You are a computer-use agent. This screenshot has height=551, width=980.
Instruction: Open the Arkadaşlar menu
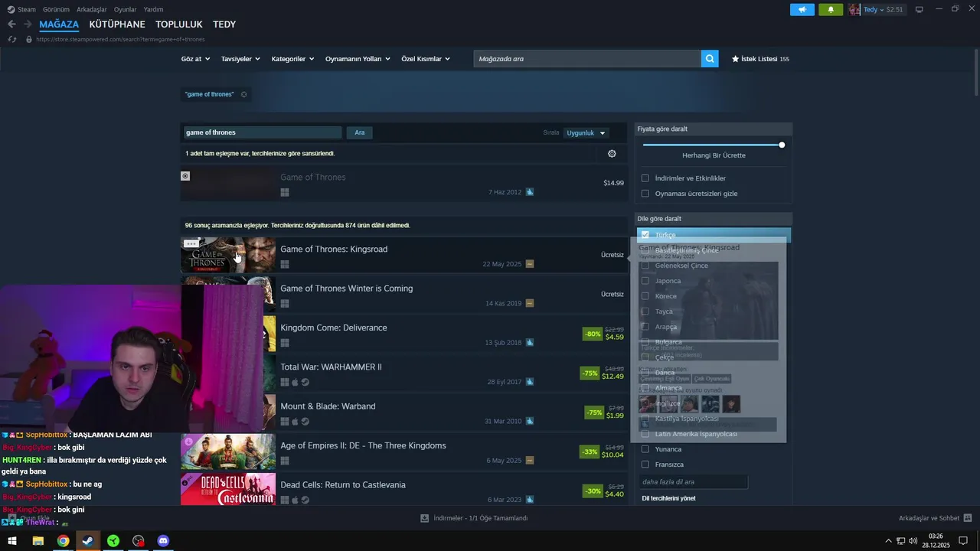click(92, 9)
